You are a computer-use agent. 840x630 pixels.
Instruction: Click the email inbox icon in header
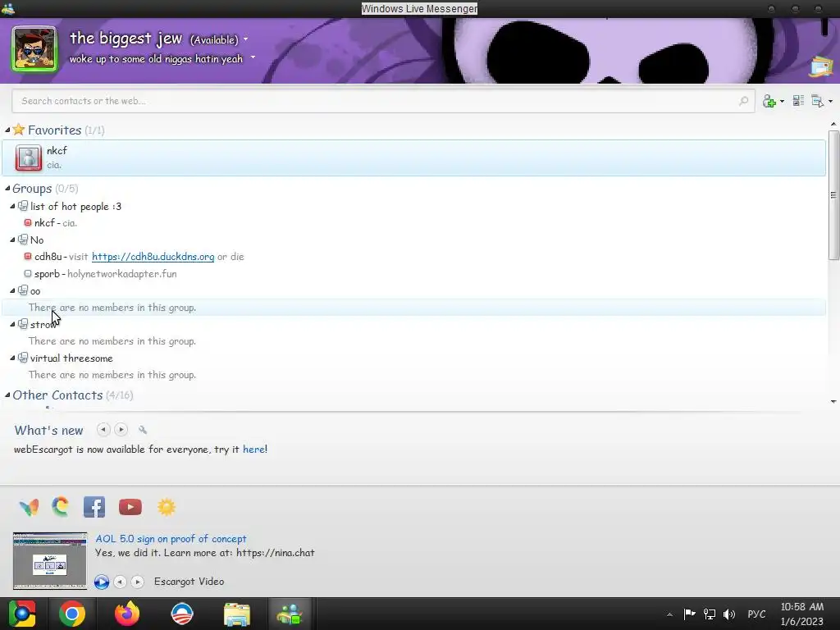[x=821, y=67]
